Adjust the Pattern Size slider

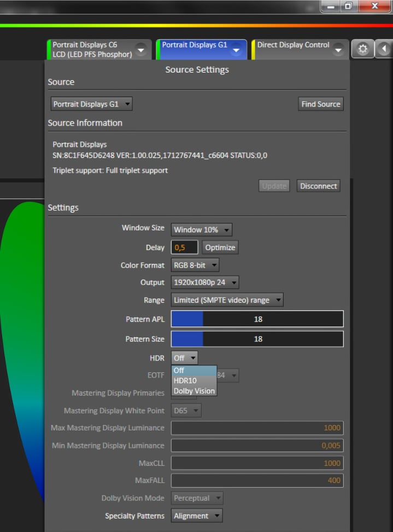click(x=257, y=339)
